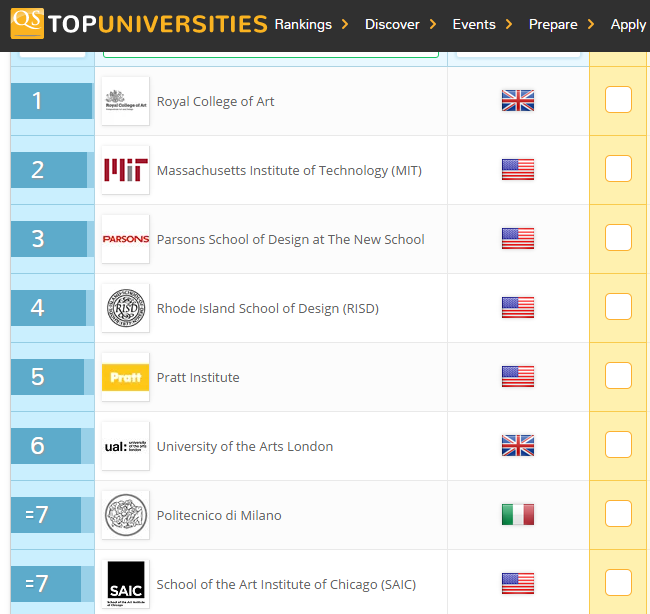Image resolution: width=650 pixels, height=614 pixels.
Task: Click the yellow Pratt logo
Action: 126,377
